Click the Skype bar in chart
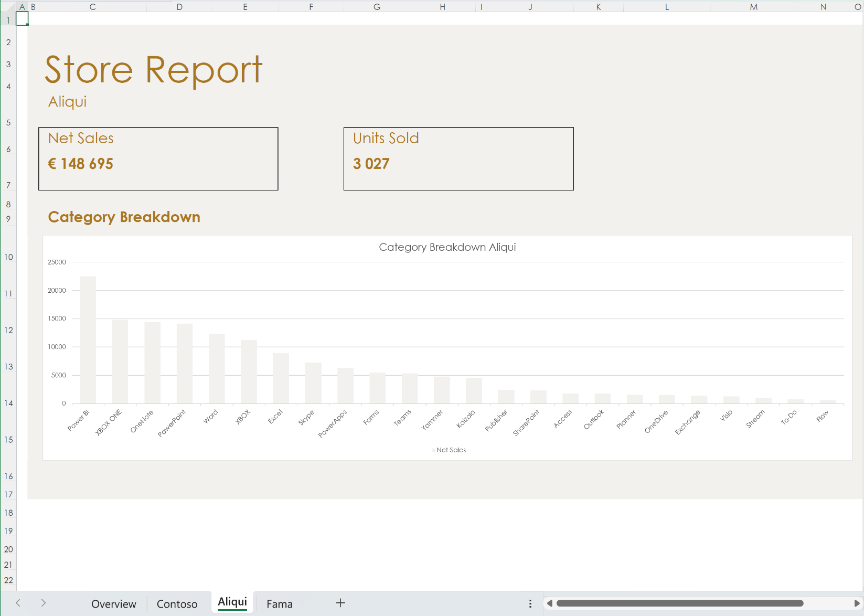Viewport: 864px width, 616px height. (313, 383)
